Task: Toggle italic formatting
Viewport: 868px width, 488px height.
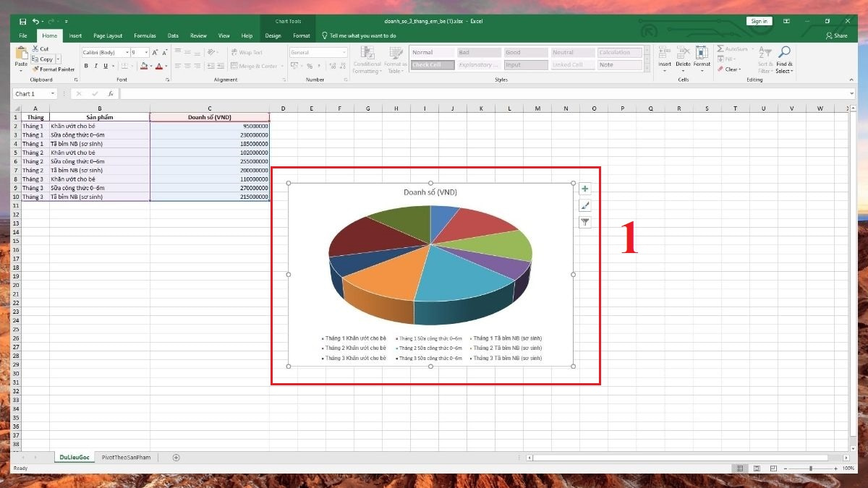Action: (96, 66)
